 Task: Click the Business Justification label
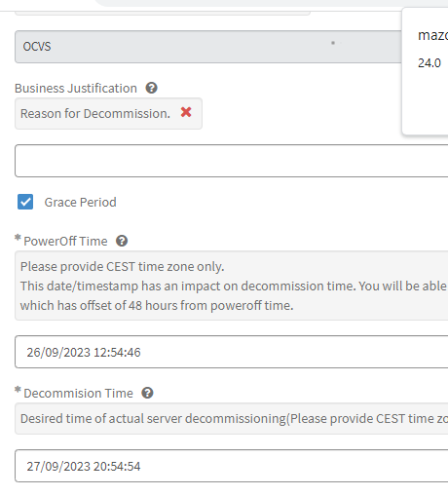(76, 89)
